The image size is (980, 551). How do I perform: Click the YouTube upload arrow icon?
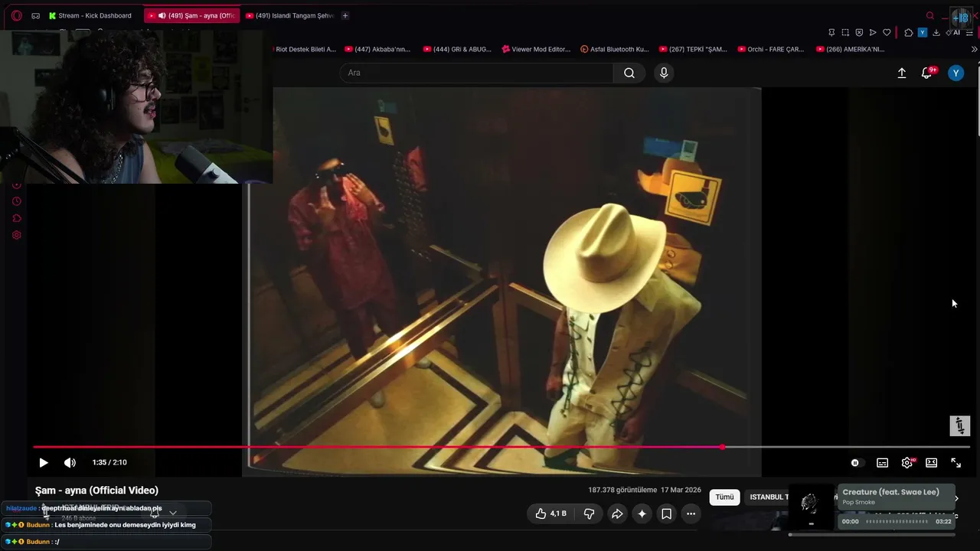pos(902,73)
